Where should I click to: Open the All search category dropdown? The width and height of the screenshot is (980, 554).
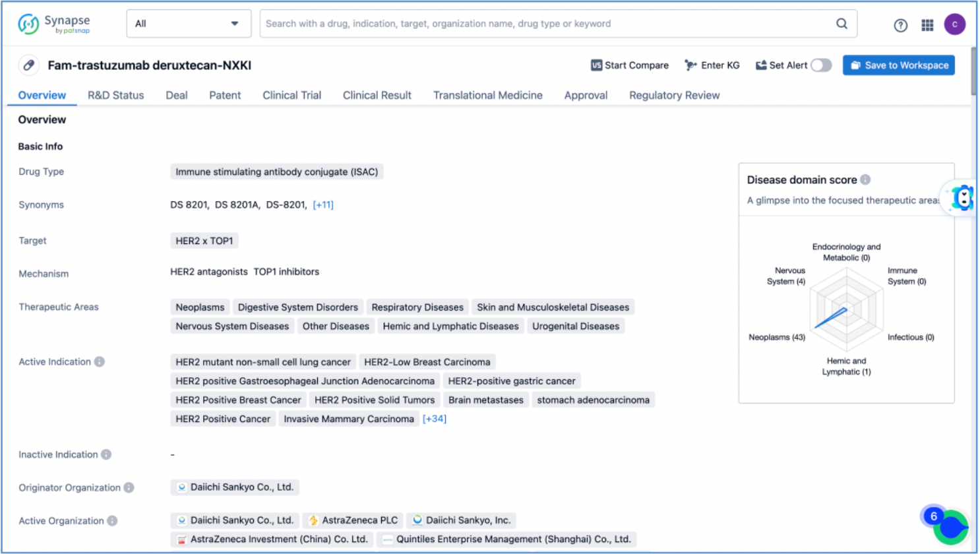(x=188, y=24)
